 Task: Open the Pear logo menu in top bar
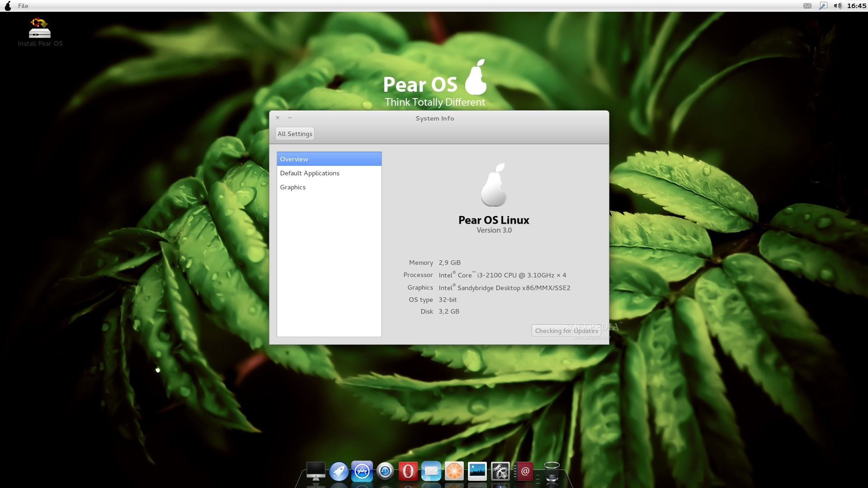8,6
